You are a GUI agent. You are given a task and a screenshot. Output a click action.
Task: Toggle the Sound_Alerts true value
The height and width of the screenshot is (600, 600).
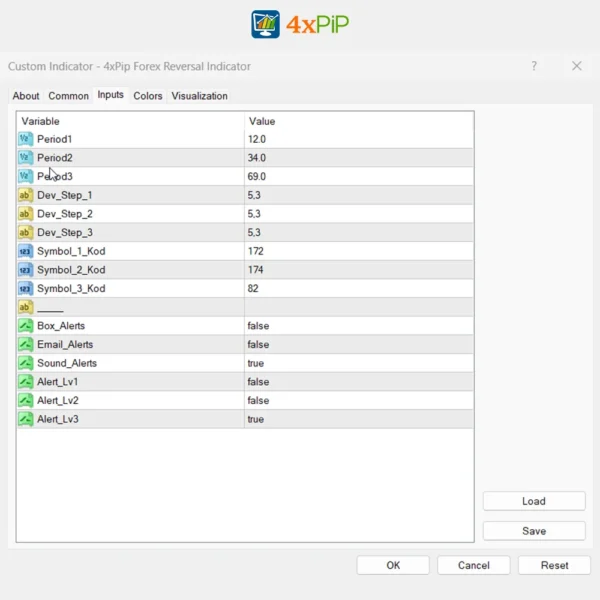click(256, 363)
